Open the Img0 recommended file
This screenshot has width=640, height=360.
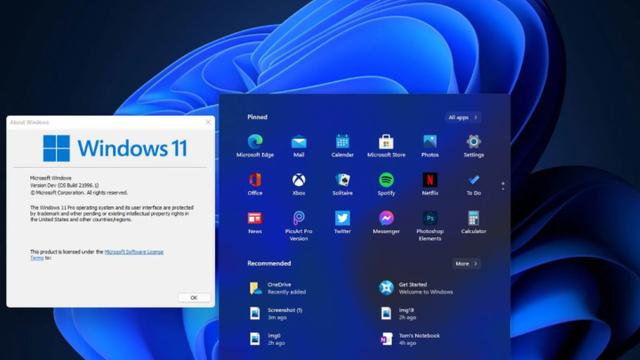(x=267, y=339)
